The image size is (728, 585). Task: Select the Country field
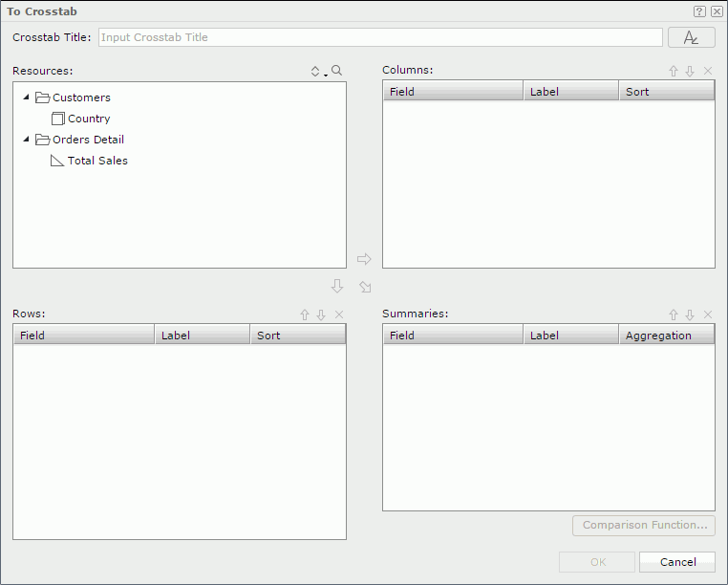click(89, 119)
